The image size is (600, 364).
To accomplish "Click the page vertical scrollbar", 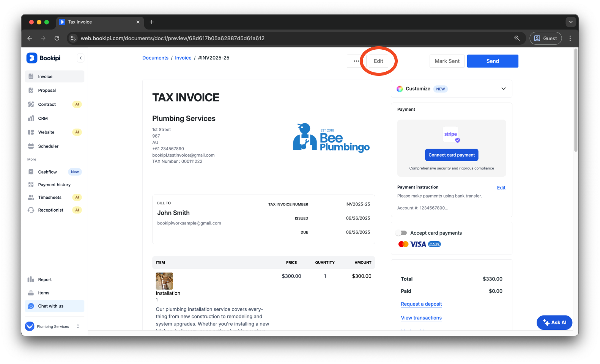I will click(x=576, y=100).
